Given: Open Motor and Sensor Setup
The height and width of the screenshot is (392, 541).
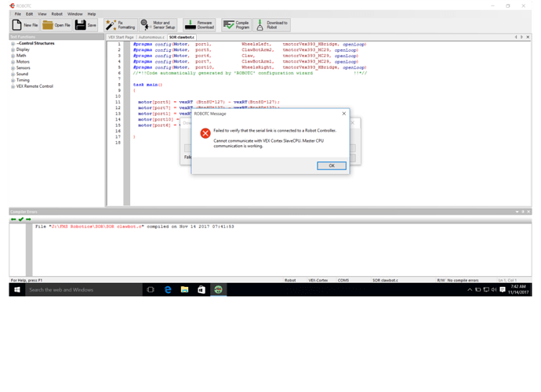Looking at the screenshot, I should point(158,25).
